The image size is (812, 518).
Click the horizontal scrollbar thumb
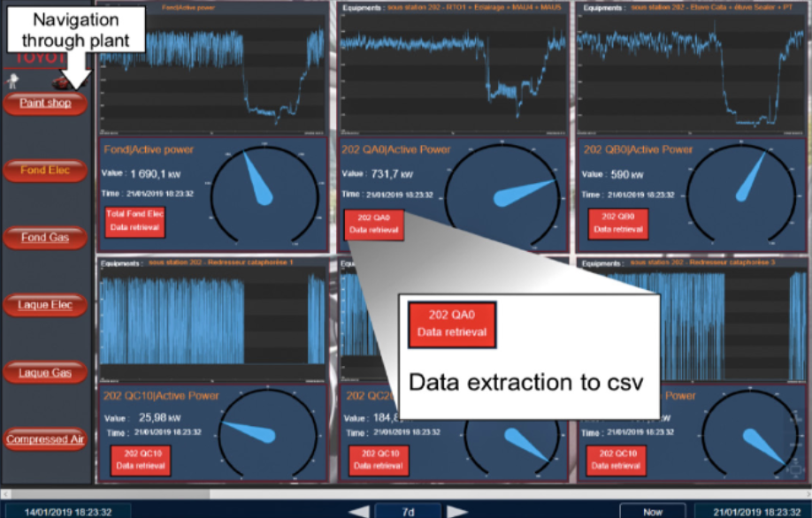click(x=111, y=493)
